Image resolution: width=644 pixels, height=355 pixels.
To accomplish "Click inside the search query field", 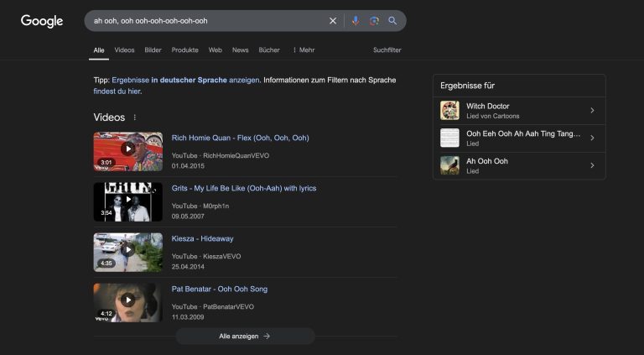I will 205,21.
